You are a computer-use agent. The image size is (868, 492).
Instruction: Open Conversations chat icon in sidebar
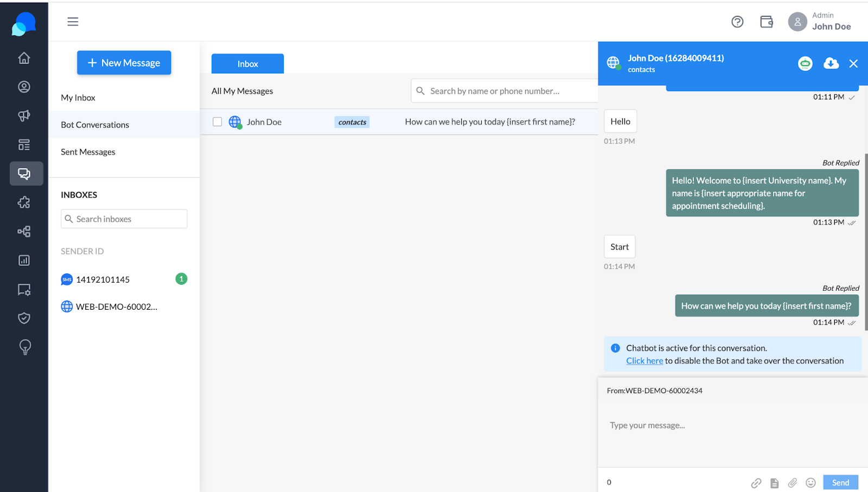(x=26, y=174)
